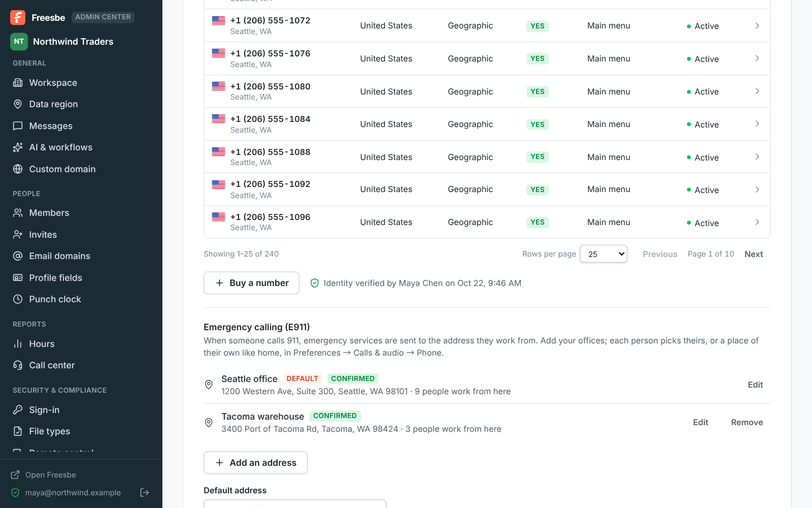
Task: Select Sign-in under Security & Compliance
Action: coord(81,410)
